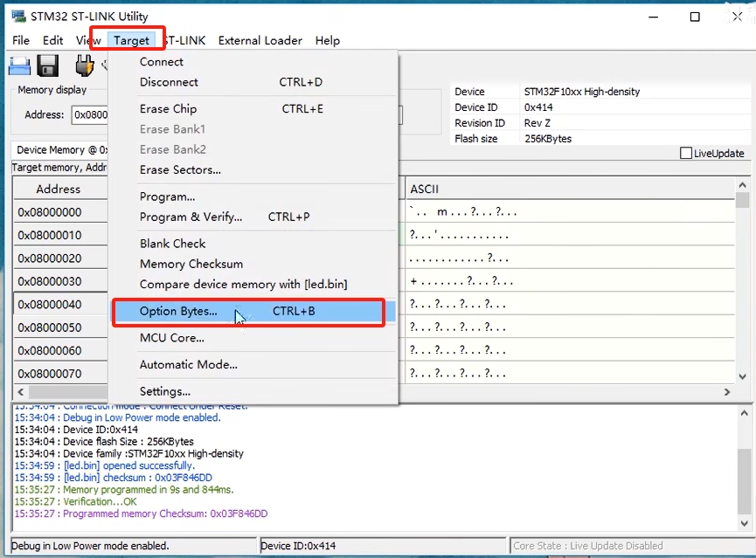Minimize the ST-LINK Utility window

(x=653, y=17)
